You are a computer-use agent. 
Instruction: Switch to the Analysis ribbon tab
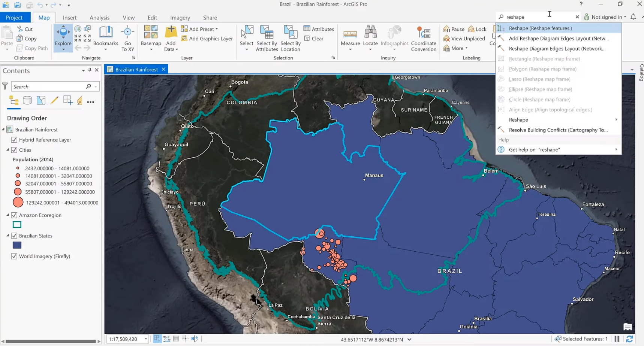coord(99,18)
